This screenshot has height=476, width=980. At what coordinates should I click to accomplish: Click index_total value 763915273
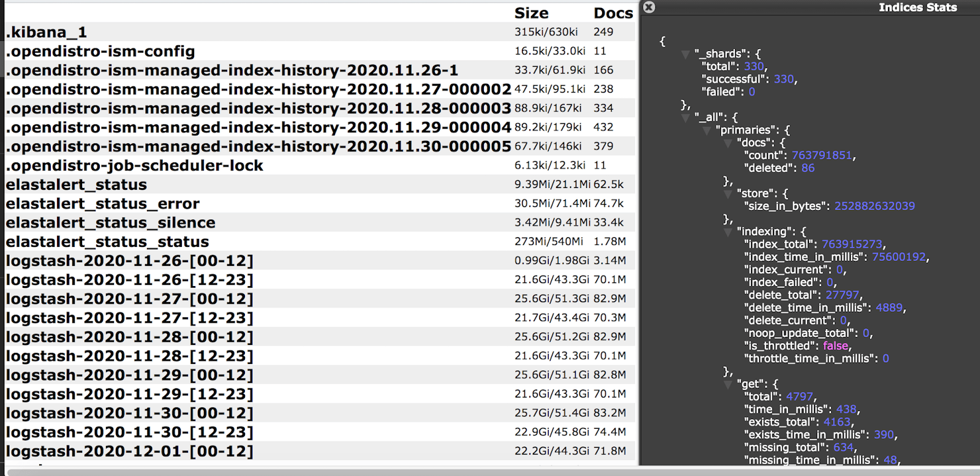852,244
